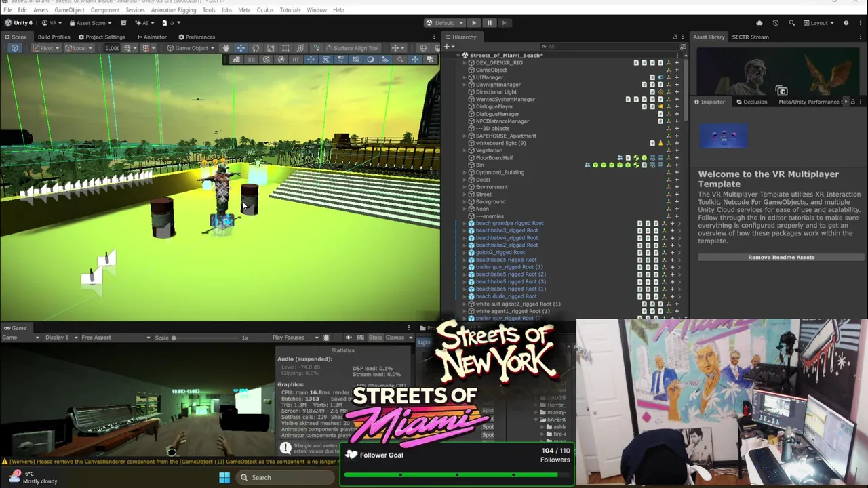Click the bug debug icon in Game view toolbar
The height and width of the screenshot is (488, 868).
(326, 338)
